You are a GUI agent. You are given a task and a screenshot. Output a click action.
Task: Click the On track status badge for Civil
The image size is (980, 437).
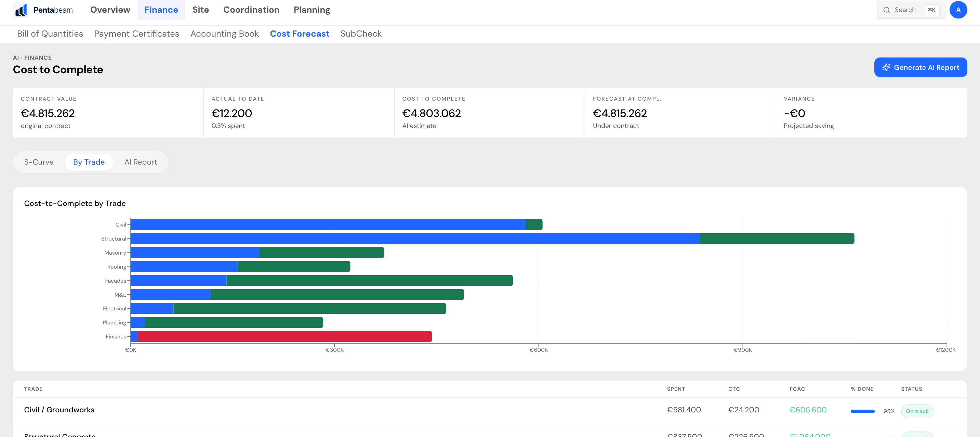point(917,411)
